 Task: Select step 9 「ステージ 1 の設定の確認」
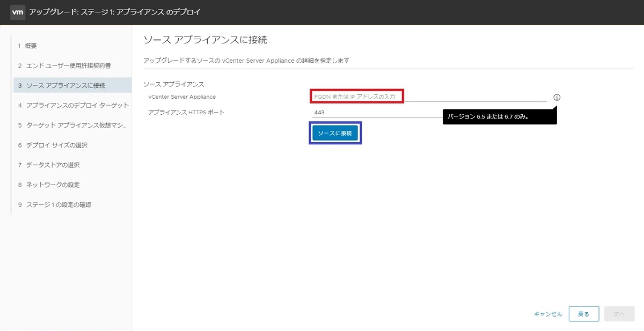click(x=55, y=204)
